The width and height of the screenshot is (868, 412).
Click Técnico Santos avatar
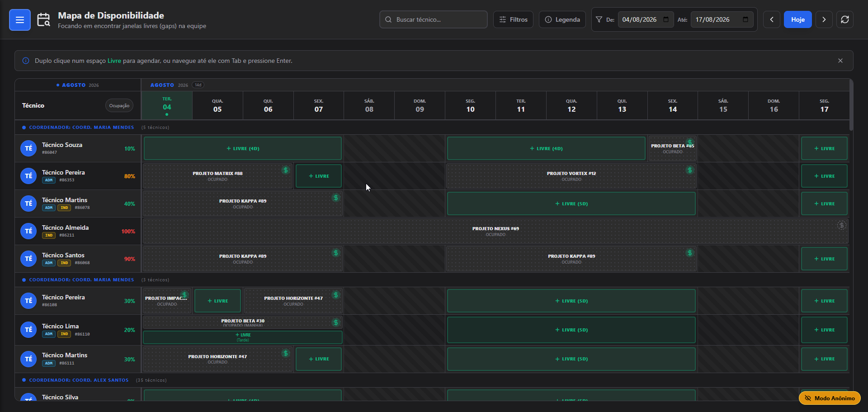point(28,259)
